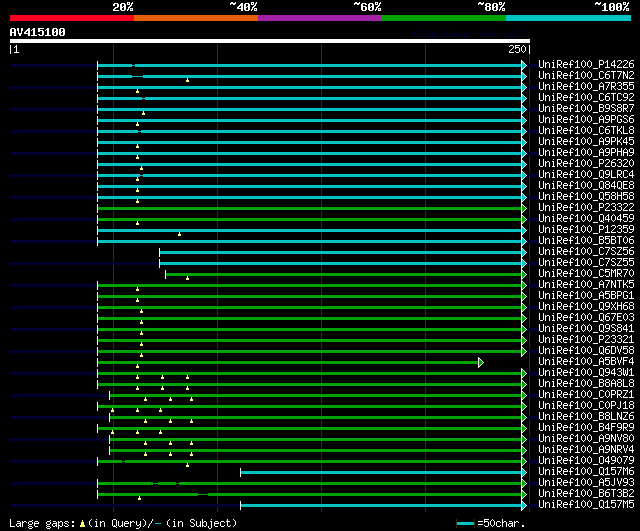The height and width of the screenshot is (531, 640).
Task: Open the UniRef100_A7R355 hit
Action: pos(586,87)
